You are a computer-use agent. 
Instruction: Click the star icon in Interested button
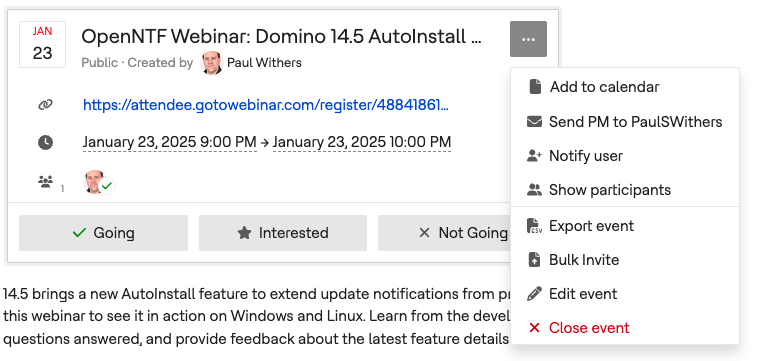click(244, 233)
